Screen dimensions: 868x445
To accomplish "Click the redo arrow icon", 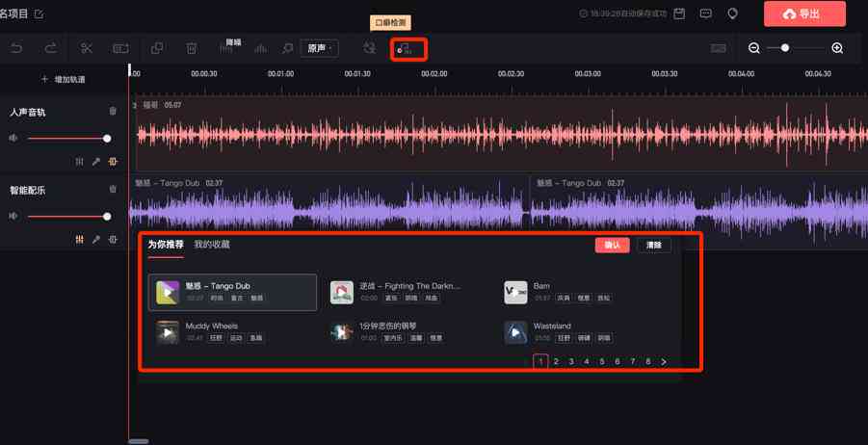I will pos(50,49).
